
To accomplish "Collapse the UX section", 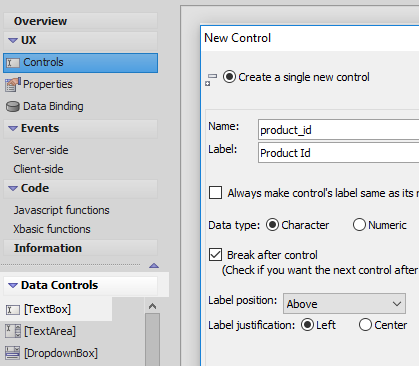I will coord(13,40).
